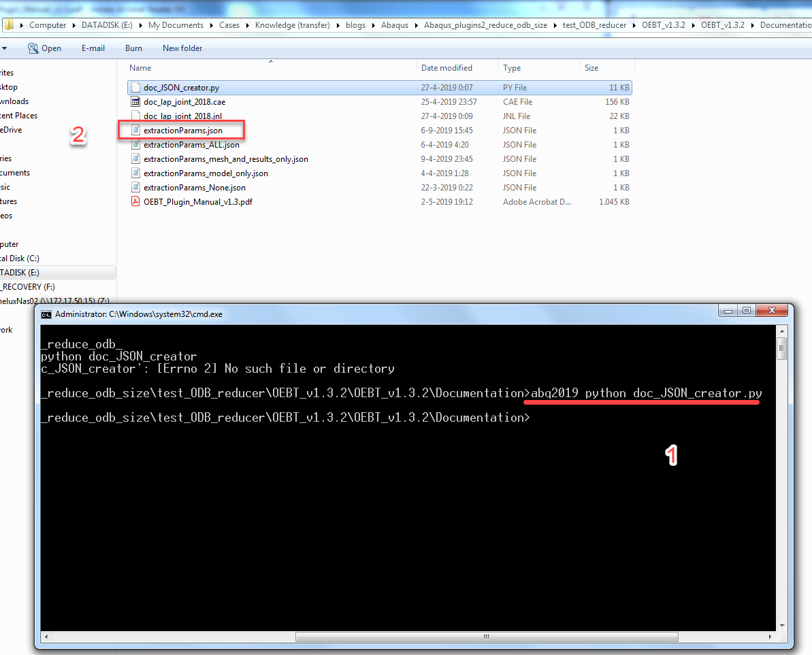Click the folder icon at the left of the address bar
Viewport: 812px width, 655px height.
tap(10, 24)
